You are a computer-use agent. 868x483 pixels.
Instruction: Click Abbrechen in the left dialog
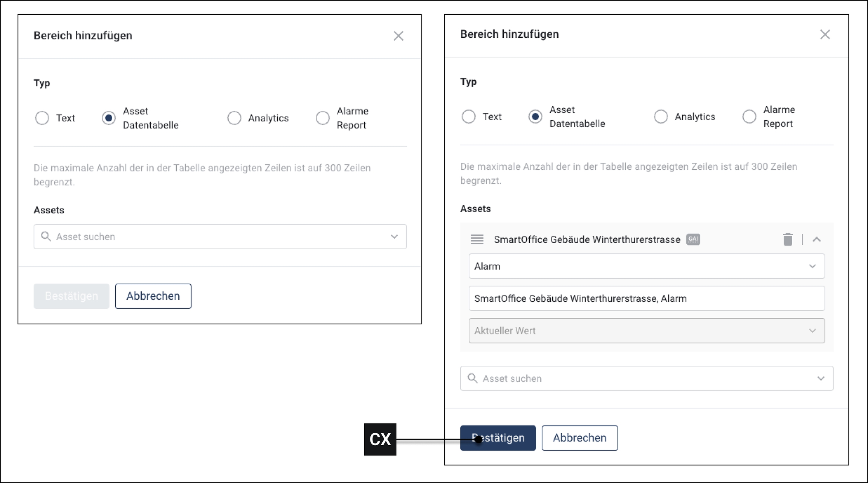[x=153, y=296]
